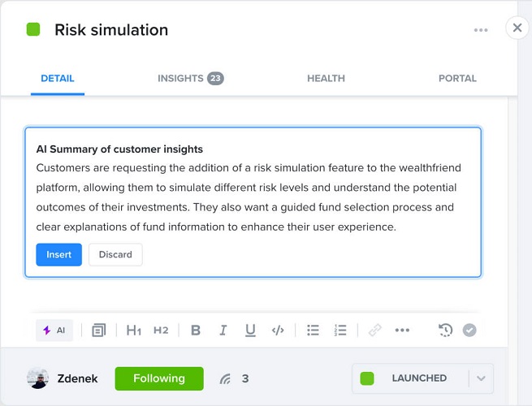Open the version history

point(445,330)
